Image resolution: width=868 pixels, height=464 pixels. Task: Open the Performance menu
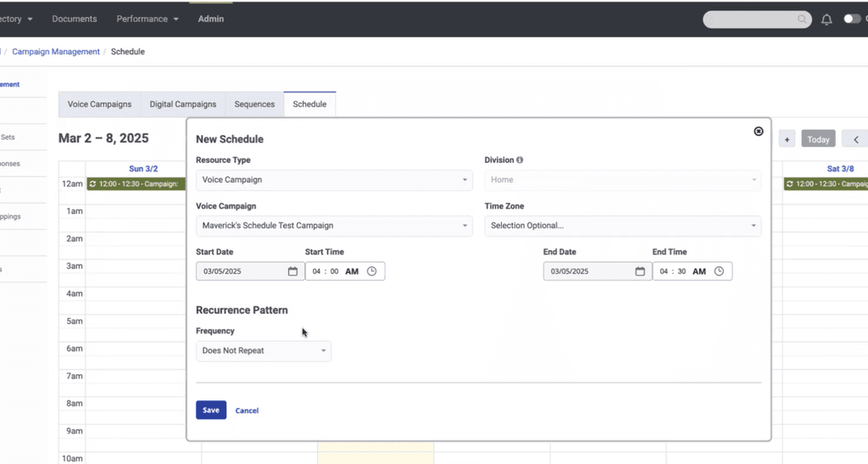point(147,19)
